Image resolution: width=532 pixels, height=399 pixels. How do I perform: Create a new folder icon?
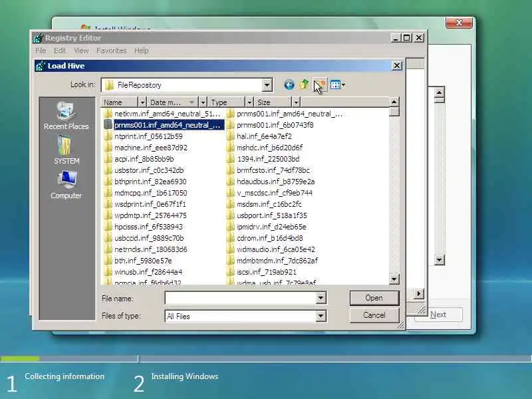point(320,85)
